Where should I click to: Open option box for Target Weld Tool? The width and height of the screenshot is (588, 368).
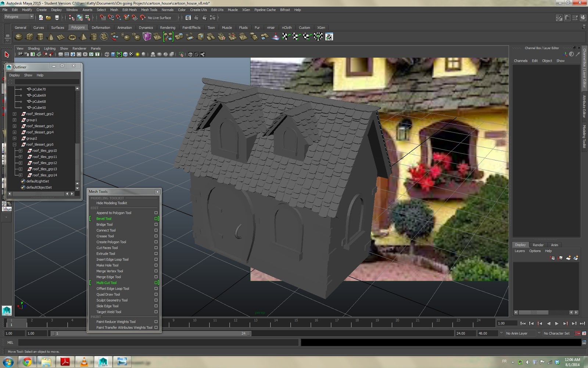[156, 312]
